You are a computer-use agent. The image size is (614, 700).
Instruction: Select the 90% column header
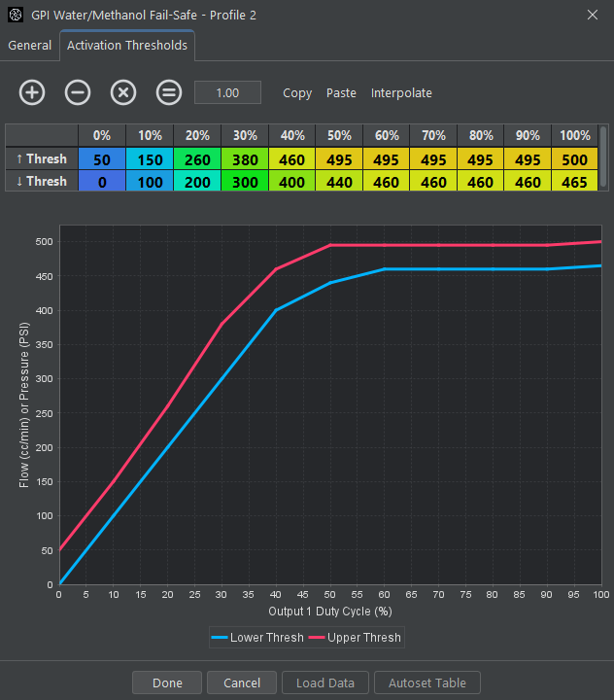click(528, 135)
